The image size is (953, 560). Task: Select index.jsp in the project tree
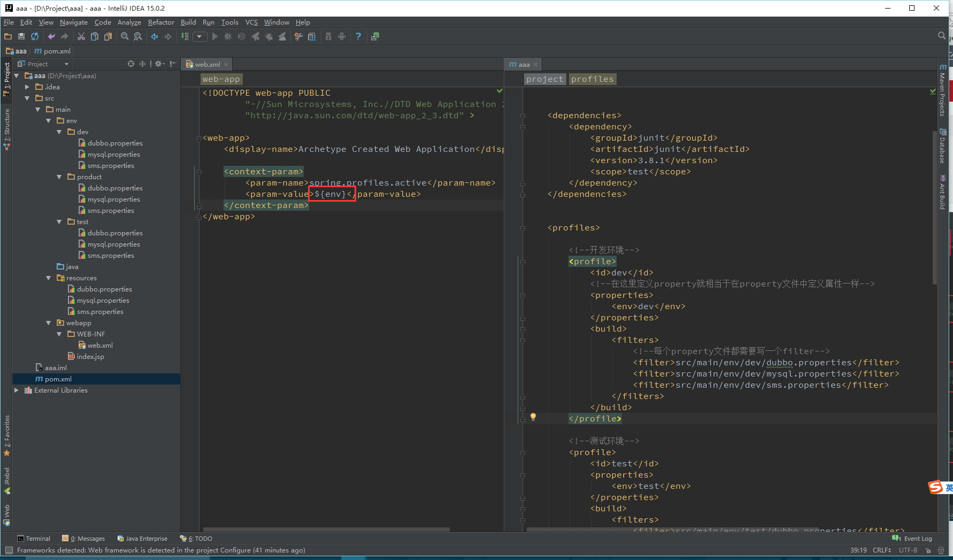click(90, 357)
